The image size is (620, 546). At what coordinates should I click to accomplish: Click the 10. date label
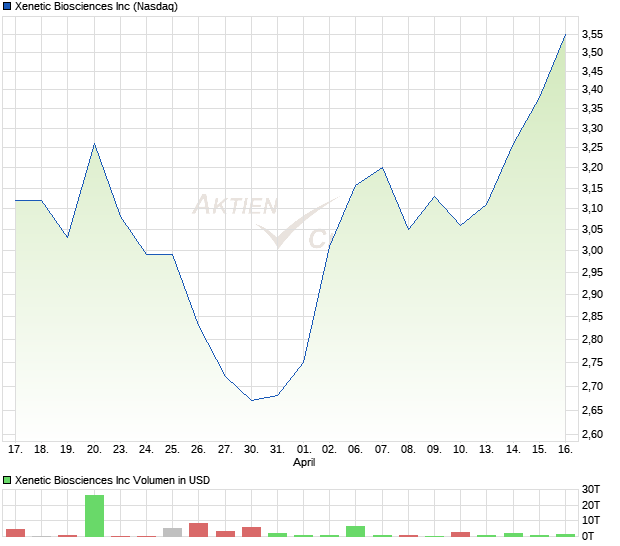point(460,450)
